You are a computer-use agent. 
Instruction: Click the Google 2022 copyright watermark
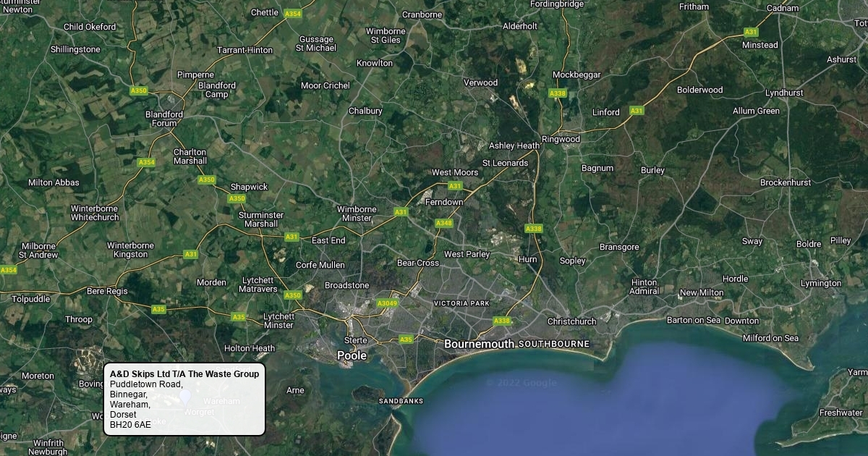[521, 383]
